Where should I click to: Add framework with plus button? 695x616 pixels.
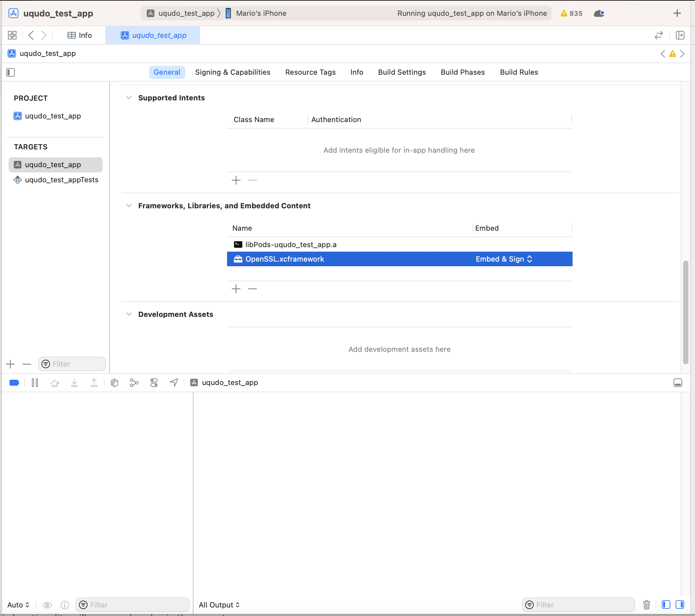236,289
